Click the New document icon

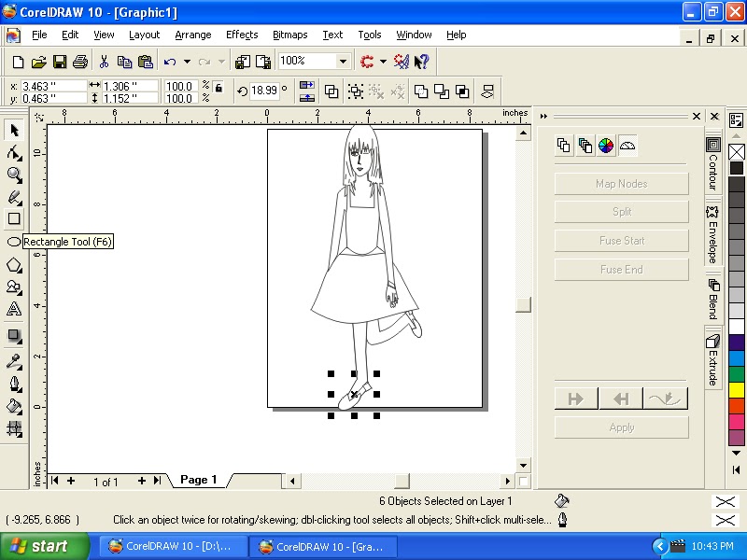coord(18,62)
